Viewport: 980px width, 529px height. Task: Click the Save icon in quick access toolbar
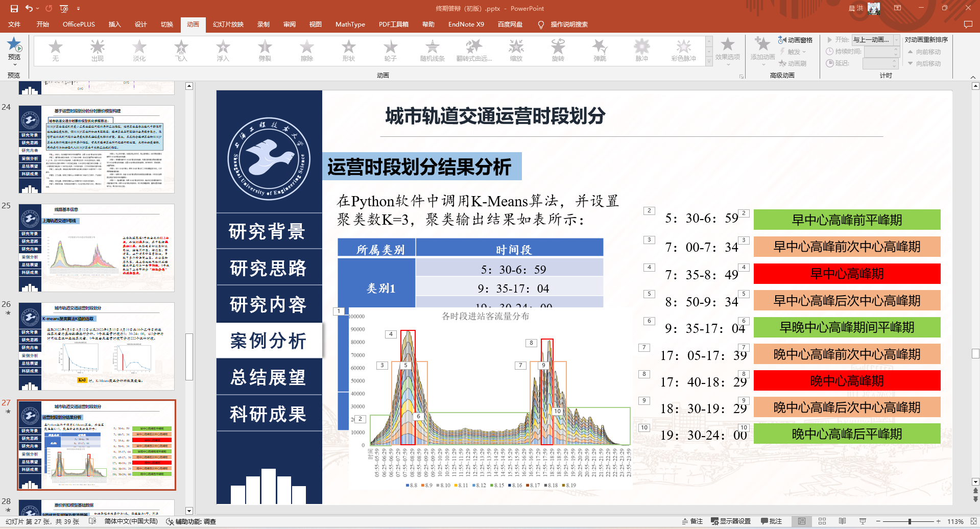14,8
